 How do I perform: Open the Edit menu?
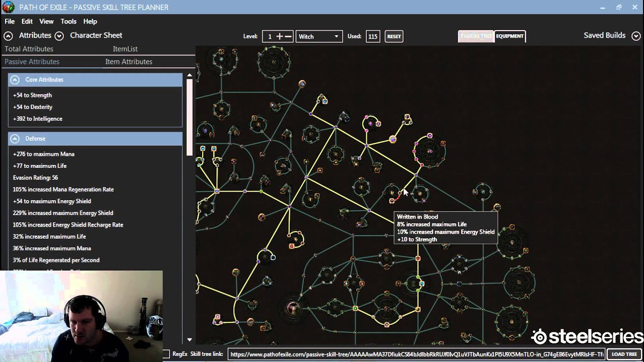click(x=27, y=22)
